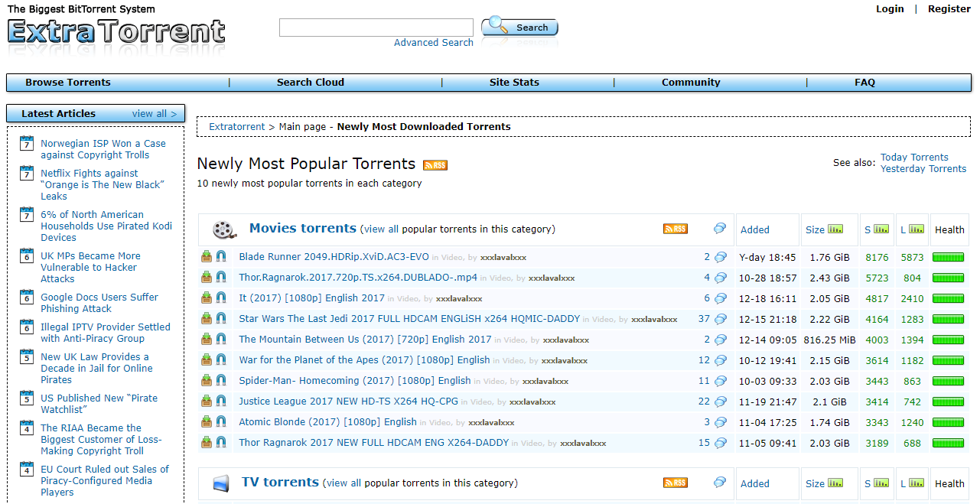Viewport: 980px width, 504px height.
Task: Download the It (2017) 1080p torrent icon
Action: click(x=206, y=298)
